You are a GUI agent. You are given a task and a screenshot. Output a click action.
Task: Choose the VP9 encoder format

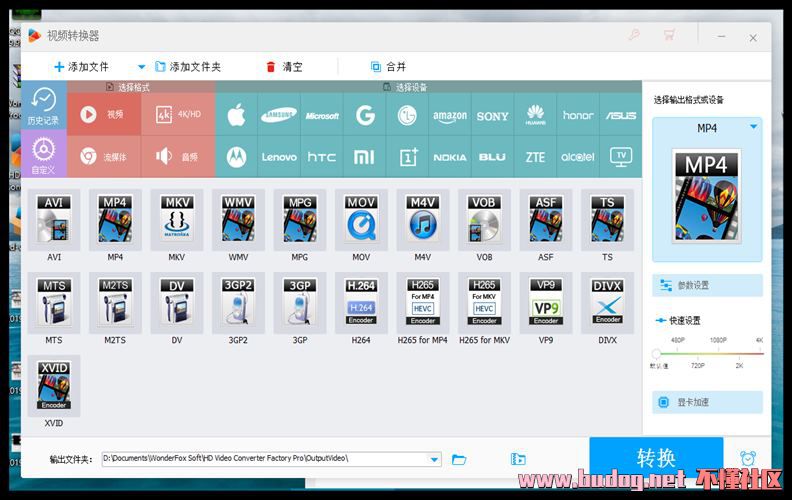[546, 303]
